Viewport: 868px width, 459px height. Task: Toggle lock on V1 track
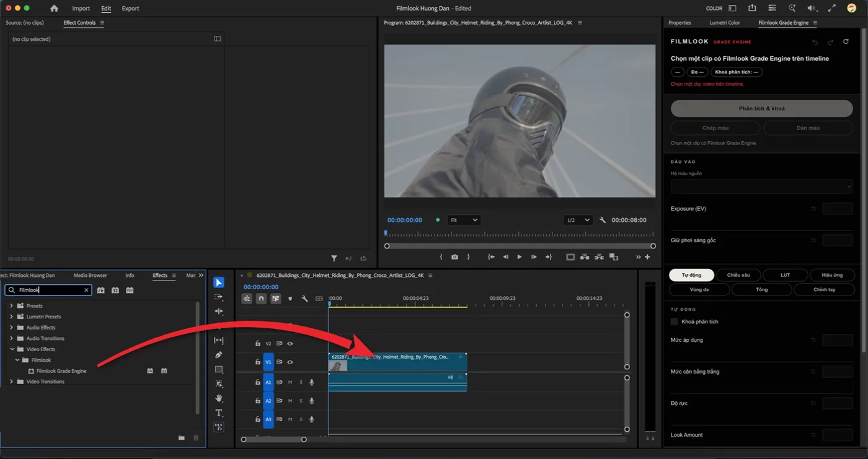[257, 362]
